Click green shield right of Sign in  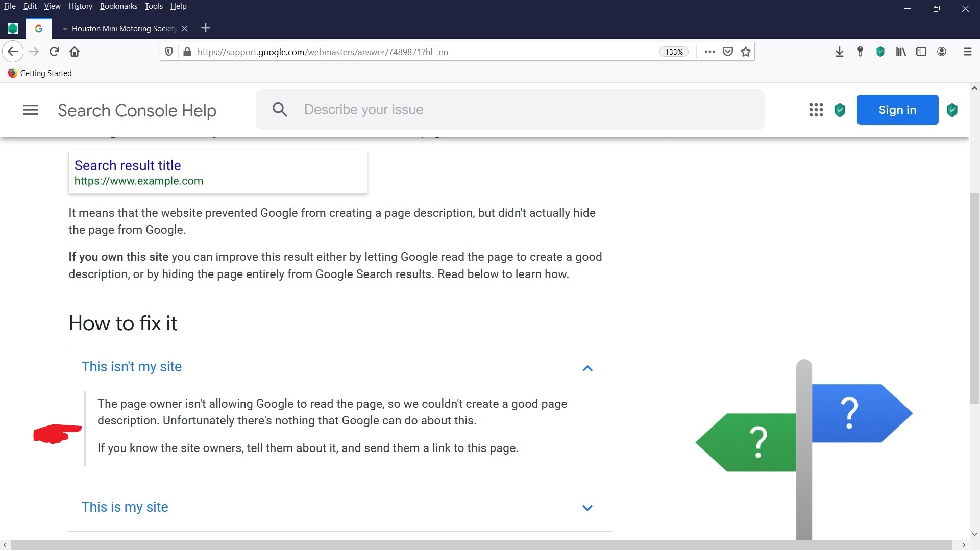tap(952, 110)
